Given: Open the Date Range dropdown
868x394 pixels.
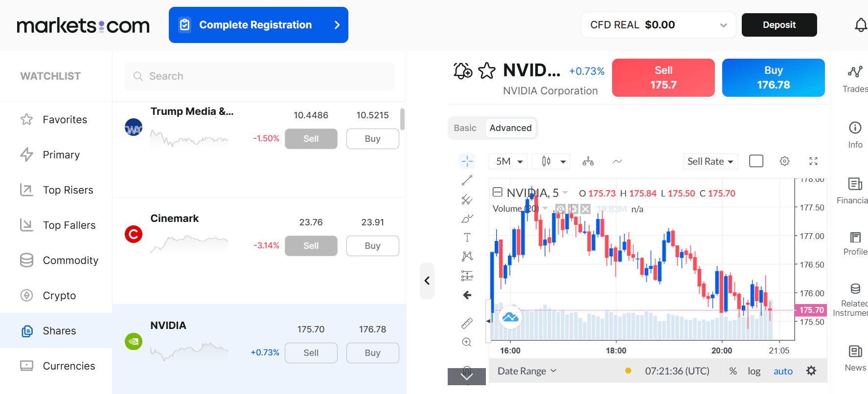Looking at the screenshot, I should (x=525, y=371).
